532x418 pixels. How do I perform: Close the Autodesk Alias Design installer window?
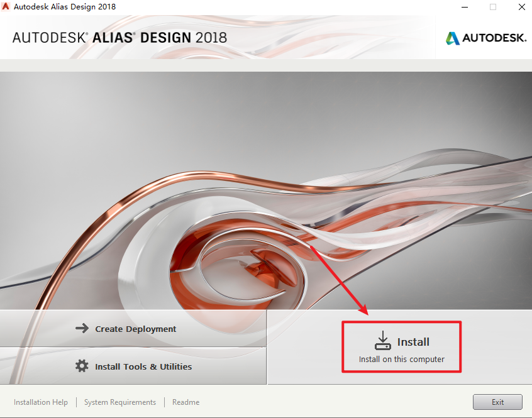click(x=522, y=7)
